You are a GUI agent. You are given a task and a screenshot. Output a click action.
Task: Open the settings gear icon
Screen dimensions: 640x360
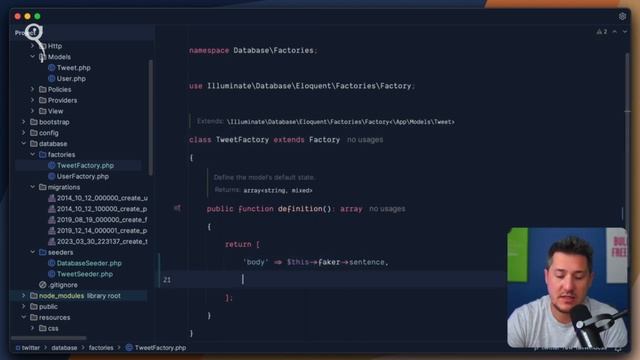coord(622,16)
